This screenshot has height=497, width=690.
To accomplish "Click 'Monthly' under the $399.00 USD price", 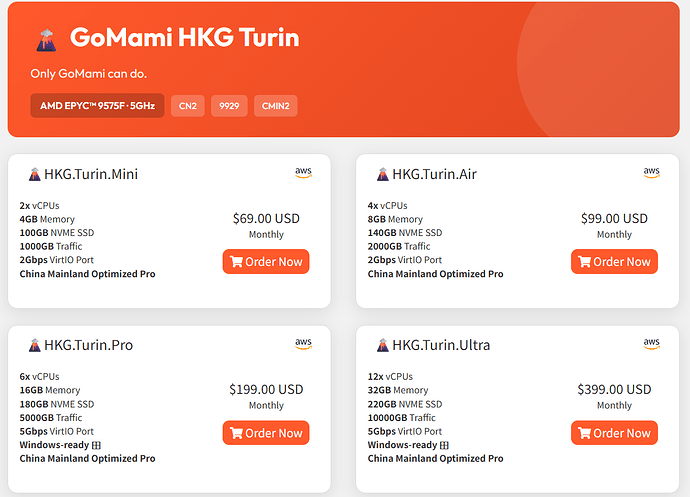I will click(x=614, y=405).
